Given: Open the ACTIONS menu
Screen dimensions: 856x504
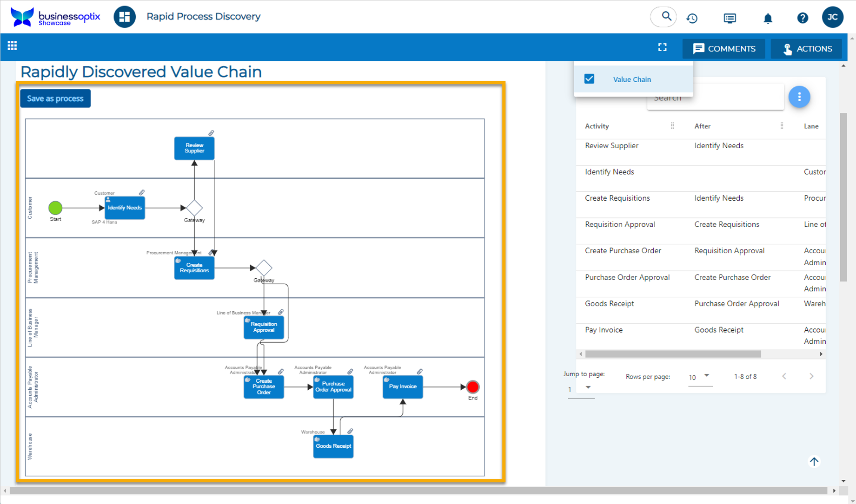Looking at the screenshot, I should (807, 49).
